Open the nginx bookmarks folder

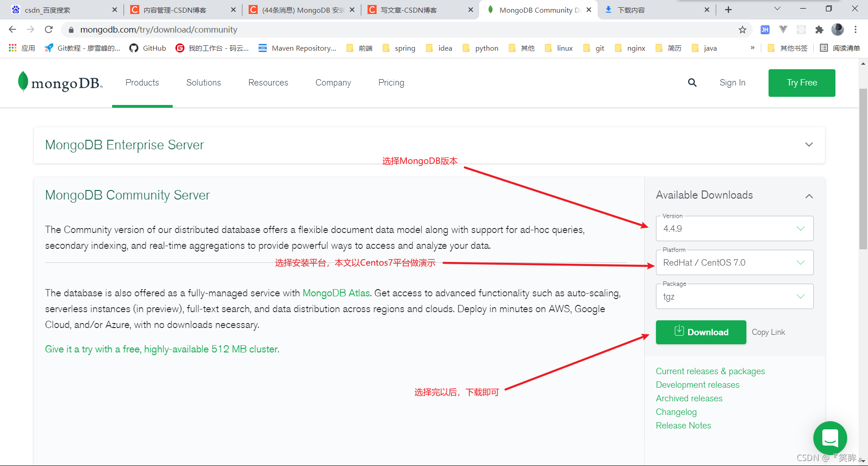pyautogui.click(x=630, y=48)
